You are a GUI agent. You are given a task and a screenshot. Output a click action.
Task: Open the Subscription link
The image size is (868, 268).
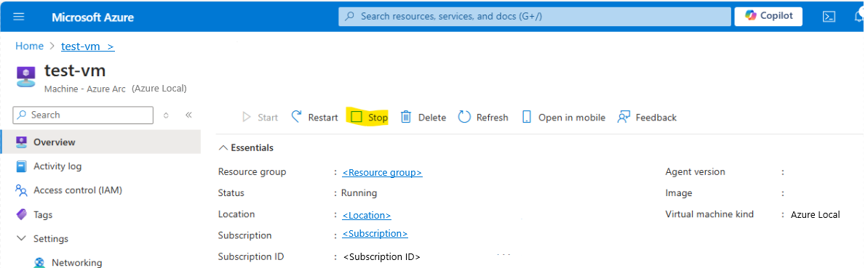(375, 233)
